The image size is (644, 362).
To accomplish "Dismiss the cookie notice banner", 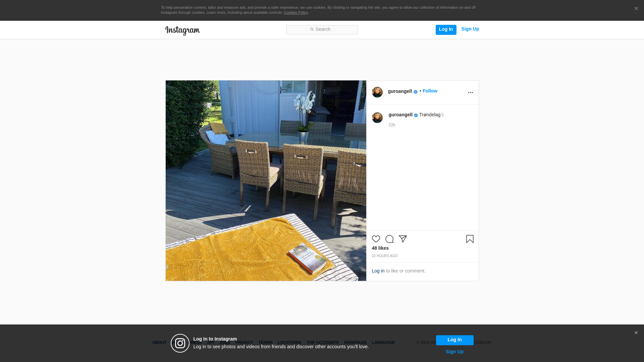I will [x=636, y=9].
